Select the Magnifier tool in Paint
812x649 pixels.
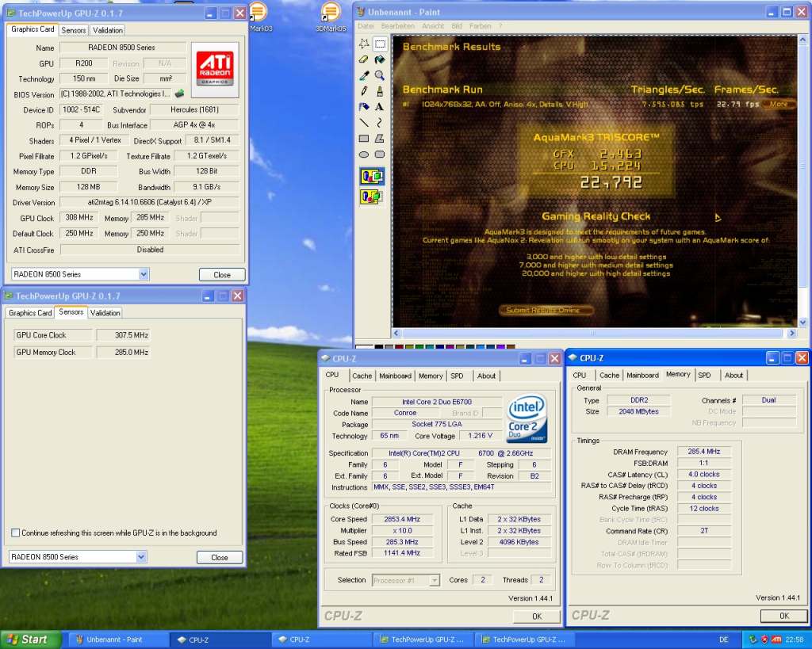click(x=380, y=75)
